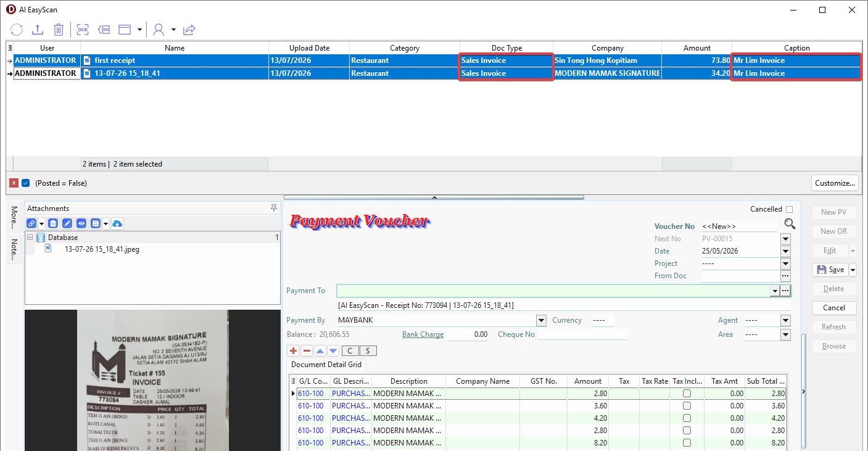
Task: Pin the Attachments panel with the pushpin icon
Action: point(274,209)
